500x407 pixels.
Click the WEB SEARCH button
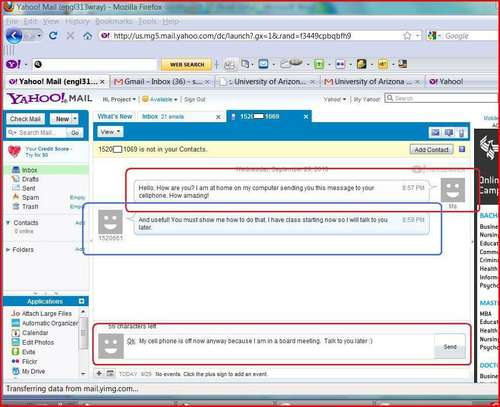point(187,64)
